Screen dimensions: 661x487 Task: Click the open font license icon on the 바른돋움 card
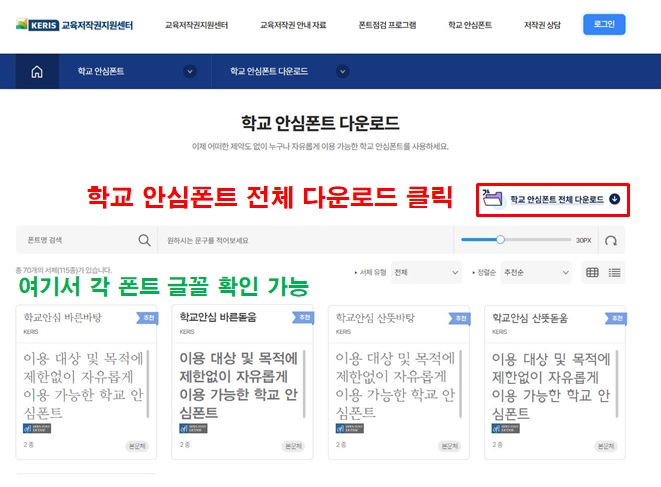193,428
